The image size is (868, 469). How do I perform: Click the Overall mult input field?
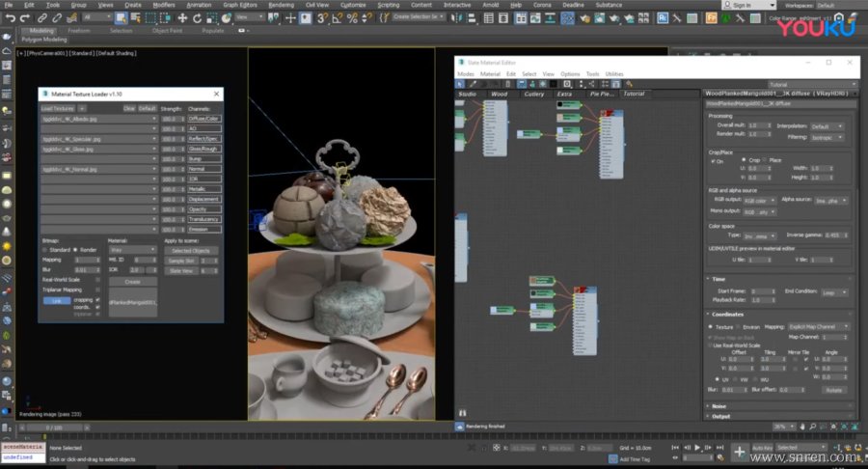755,125
